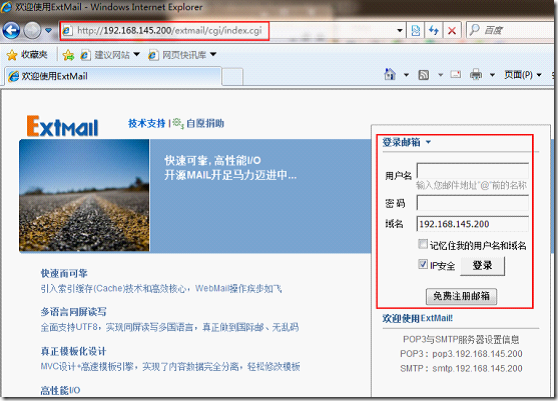Click the 域名 domain field with 192.168.145.200
The width and height of the screenshot is (558, 401).
[x=472, y=224]
